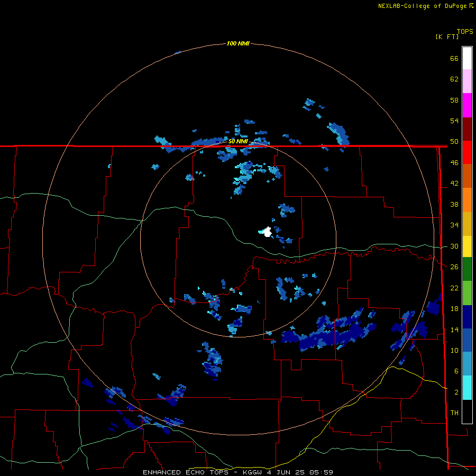476x476 pixels.
Task: Click the 66 legend value
Action: click(x=454, y=58)
